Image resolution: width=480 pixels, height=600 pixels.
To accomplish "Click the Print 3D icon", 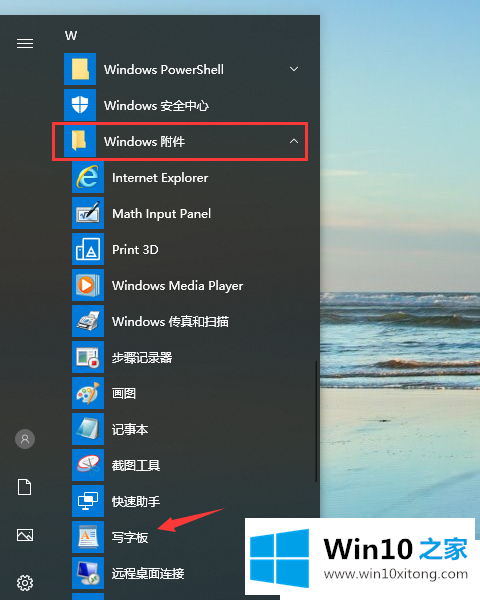I will [x=88, y=249].
